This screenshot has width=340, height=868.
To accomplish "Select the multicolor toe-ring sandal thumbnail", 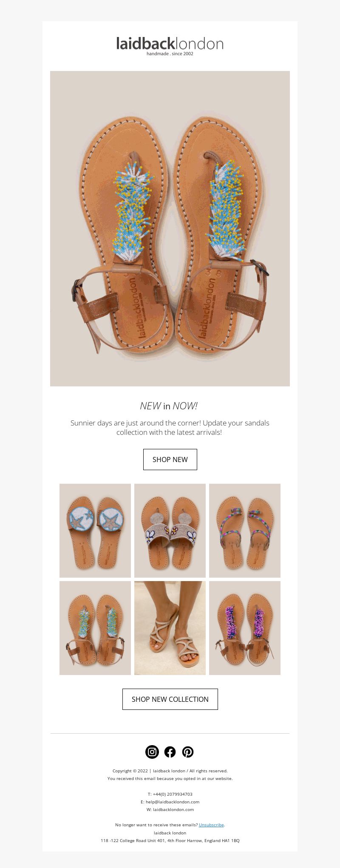I will click(245, 530).
